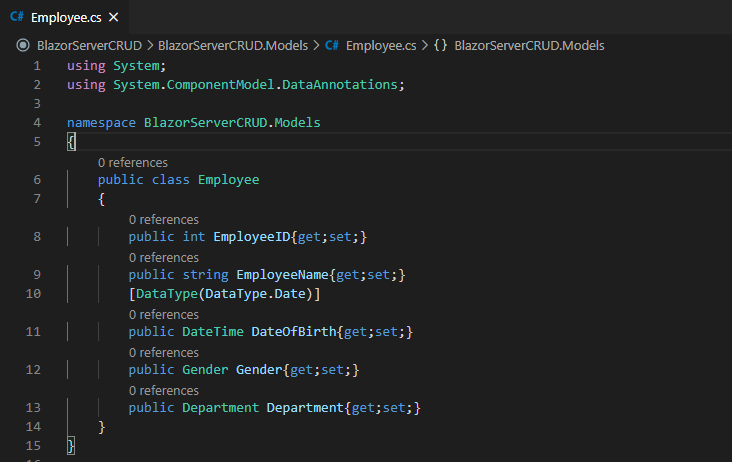The height and width of the screenshot is (462, 732).
Task: Click the DateTime type on line 11
Action: pyautogui.click(x=212, y=332)
